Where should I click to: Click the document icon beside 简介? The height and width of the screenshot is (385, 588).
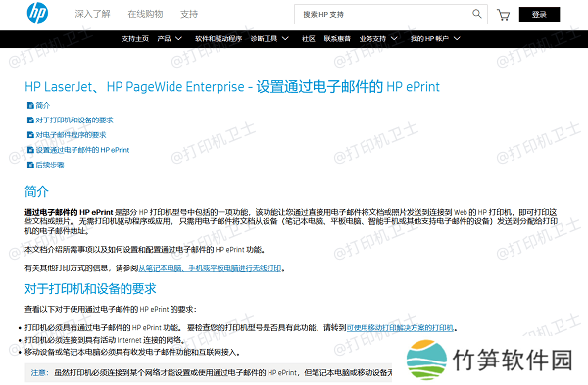pyautogui.click(x=30, y=106)
